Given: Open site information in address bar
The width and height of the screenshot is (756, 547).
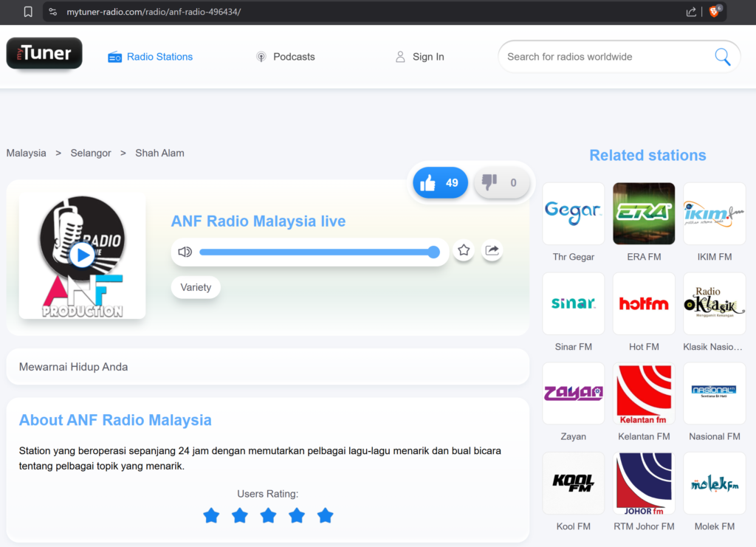Looking at the screenshot, I should pos(52,12).
